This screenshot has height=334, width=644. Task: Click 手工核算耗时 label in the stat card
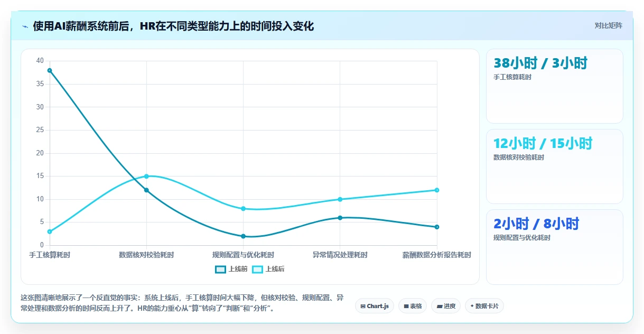coord(512,77)
